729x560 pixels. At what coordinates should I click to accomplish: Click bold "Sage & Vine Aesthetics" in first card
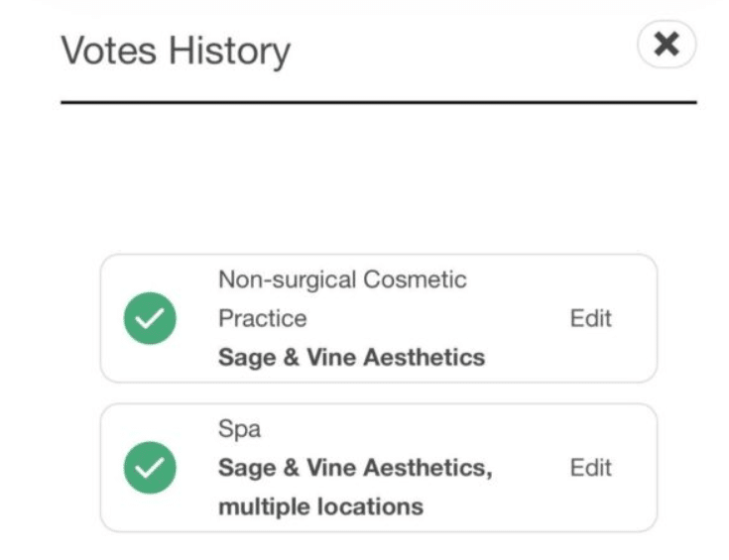click(351, 357)
